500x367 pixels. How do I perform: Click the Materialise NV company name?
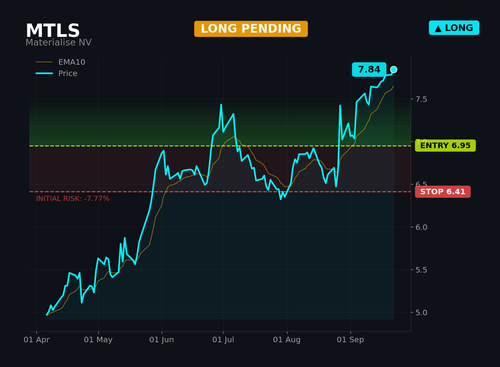pyautogui.click(x=58, y=42)
